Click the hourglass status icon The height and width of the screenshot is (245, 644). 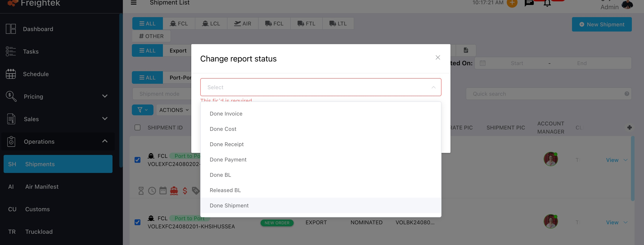tap(141, 191)
